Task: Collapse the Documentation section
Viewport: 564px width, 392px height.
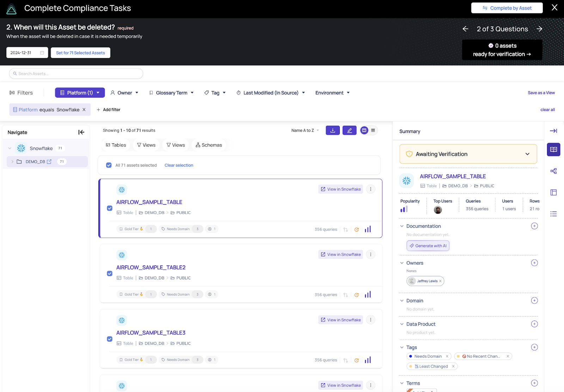Action: point(402,226)
